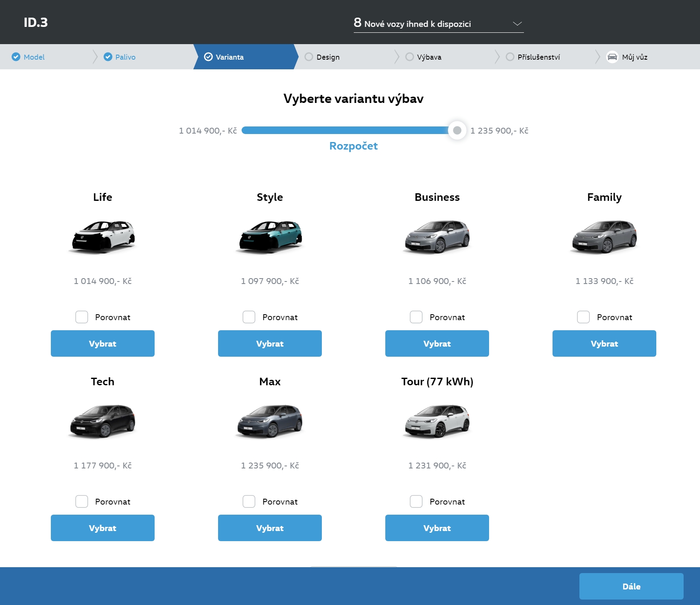Choose the Tech variant with Vybrat

coord(103,528)
